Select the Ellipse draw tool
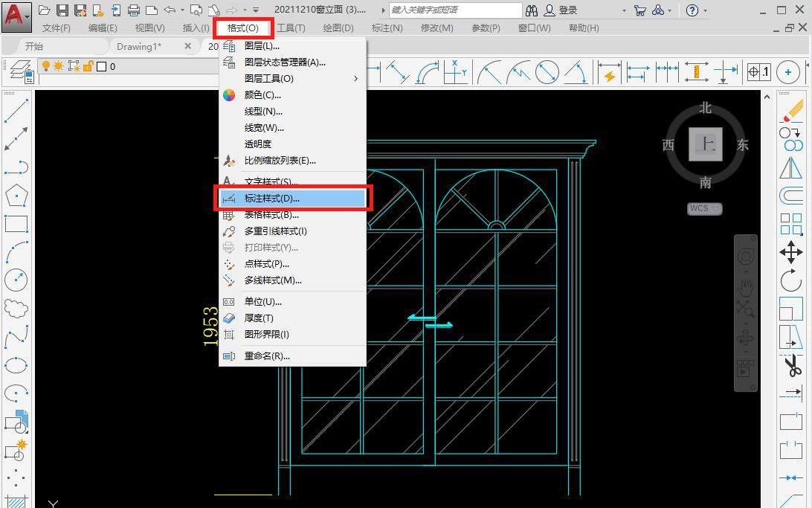The width and height of the screenshot is (812, 508). (x=16, y=365)
